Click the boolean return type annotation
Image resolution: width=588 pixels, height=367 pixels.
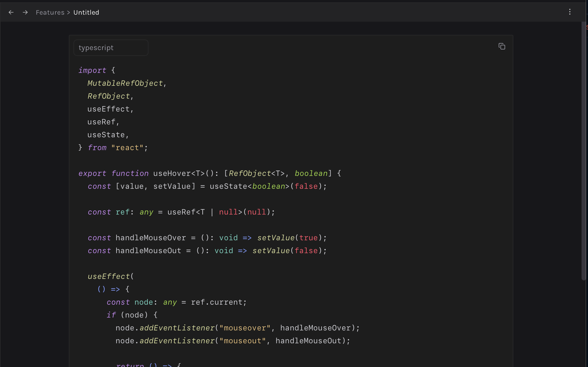click(311, 173)
